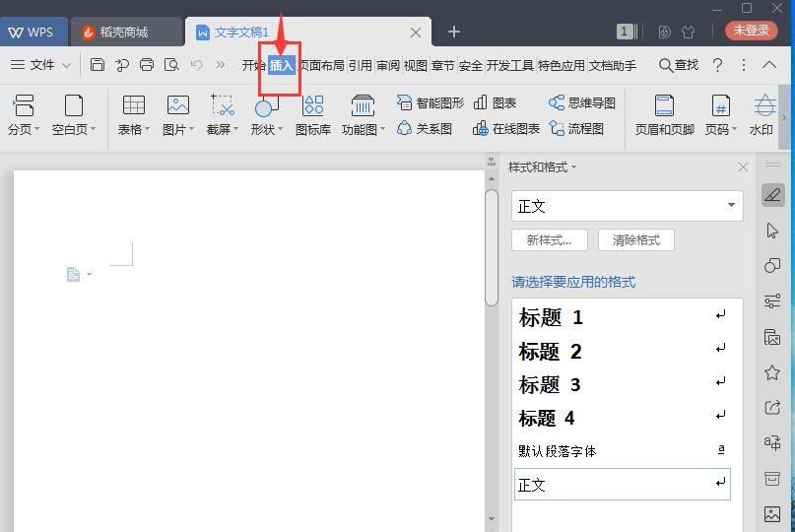795x532 pixels.
Task: Expand more quick toolbar items chevron
Action: point(221,65)
